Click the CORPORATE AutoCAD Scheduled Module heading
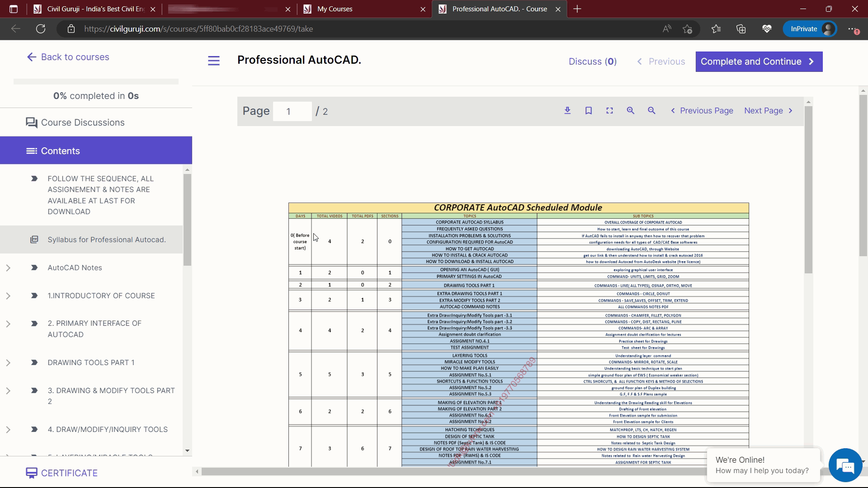This screenshot has height=488, width=868. [518, 208]
